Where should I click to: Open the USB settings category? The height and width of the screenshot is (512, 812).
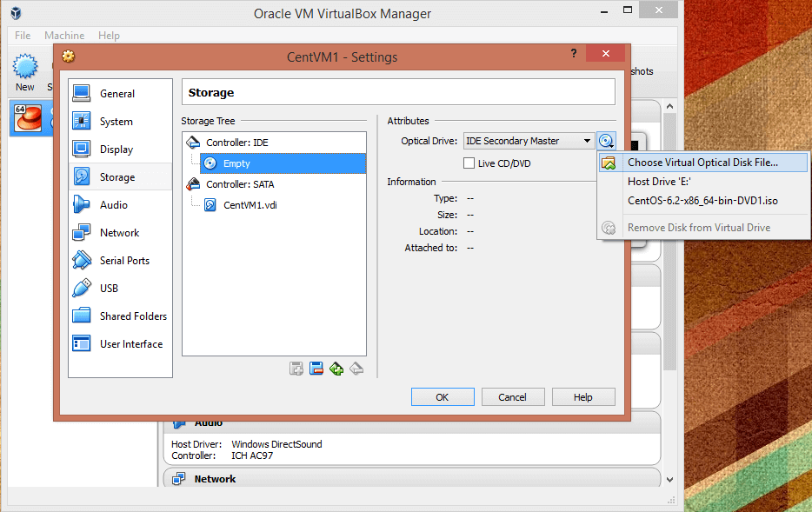coord(109,289)
